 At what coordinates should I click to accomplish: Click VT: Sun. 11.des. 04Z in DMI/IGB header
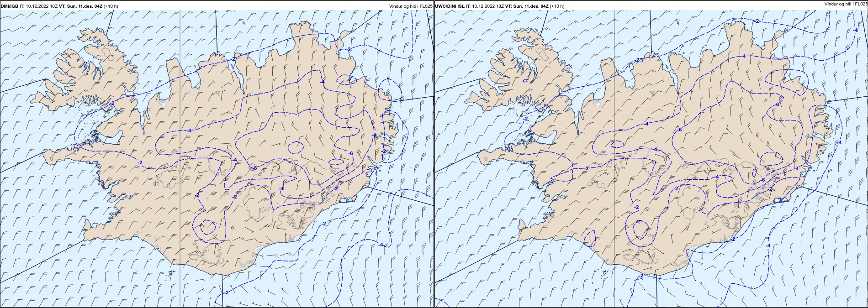[81, 6]
